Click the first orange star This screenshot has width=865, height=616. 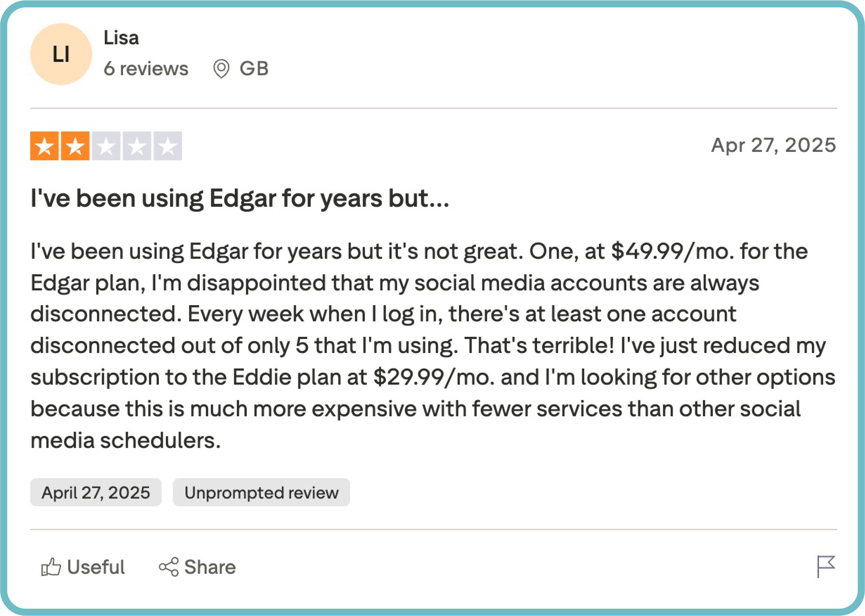coord(44,146)
